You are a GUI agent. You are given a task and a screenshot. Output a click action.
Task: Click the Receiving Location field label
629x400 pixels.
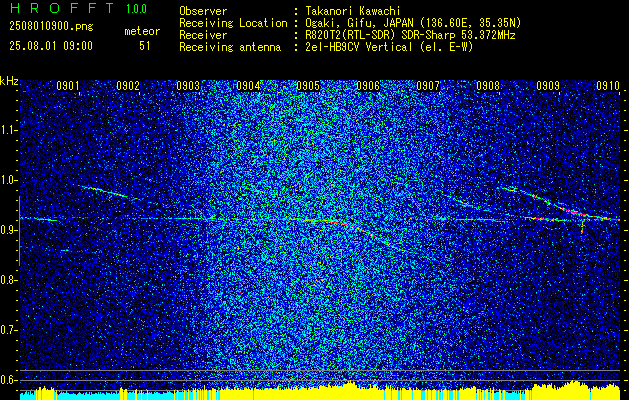(233, 23)
